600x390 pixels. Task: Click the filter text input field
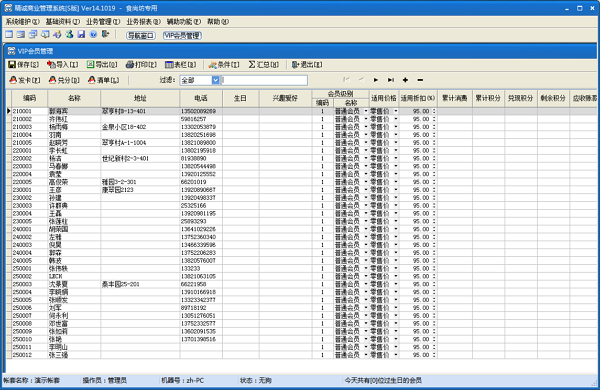click(x=264, y=80)
